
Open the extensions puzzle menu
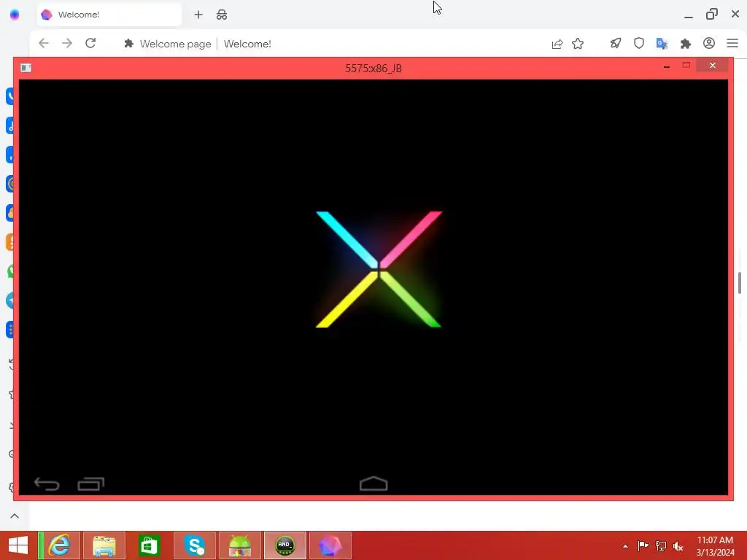[x=686, y=44]
